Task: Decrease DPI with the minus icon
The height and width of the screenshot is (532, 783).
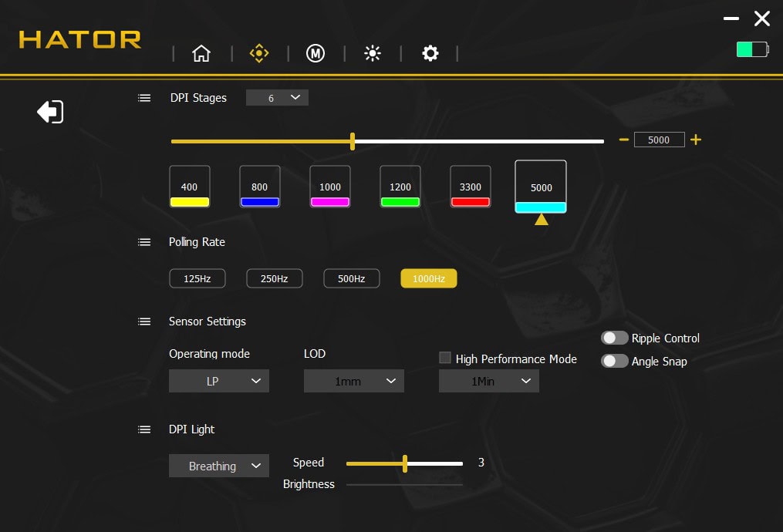Action: 624,140
